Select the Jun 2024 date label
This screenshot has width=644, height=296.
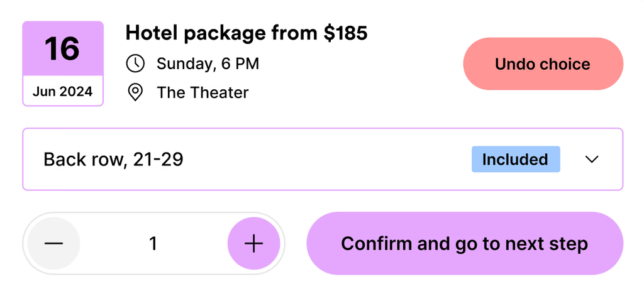click(x=62, y=92)
